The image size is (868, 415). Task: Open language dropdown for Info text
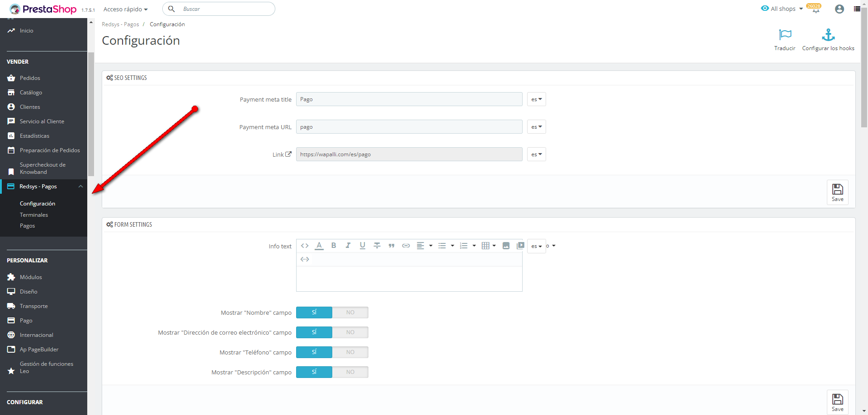pyautogui.click(x=537, y=246)
